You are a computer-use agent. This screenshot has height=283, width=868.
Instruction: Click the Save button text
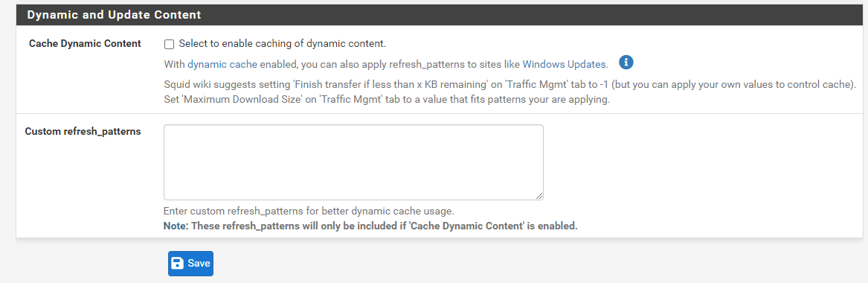point(199,264)
